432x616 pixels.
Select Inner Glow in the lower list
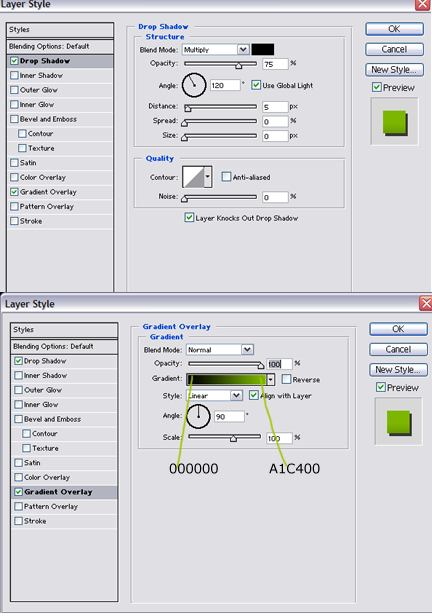(64, 405)
